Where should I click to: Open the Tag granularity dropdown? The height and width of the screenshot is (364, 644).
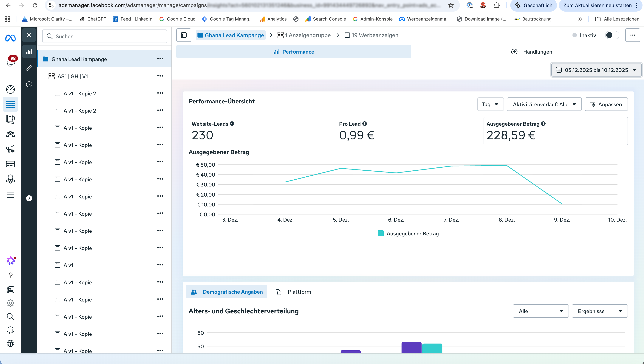pyautogui.click(x=490, y=104)
